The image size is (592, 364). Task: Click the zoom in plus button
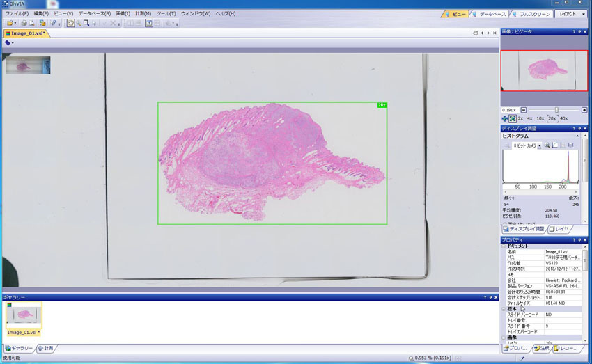584,110
